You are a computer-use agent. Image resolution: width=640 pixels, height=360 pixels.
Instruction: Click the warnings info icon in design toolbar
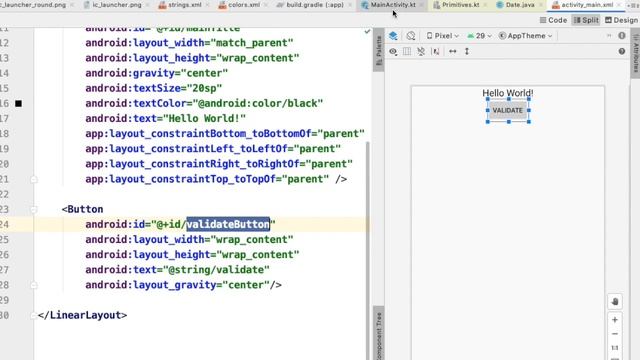pos(622,36)
